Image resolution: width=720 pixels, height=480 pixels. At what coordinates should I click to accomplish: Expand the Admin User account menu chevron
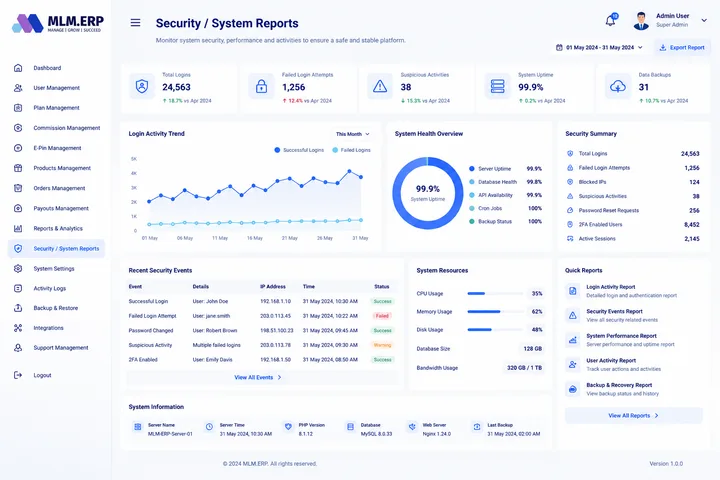(x=704, y=20)
